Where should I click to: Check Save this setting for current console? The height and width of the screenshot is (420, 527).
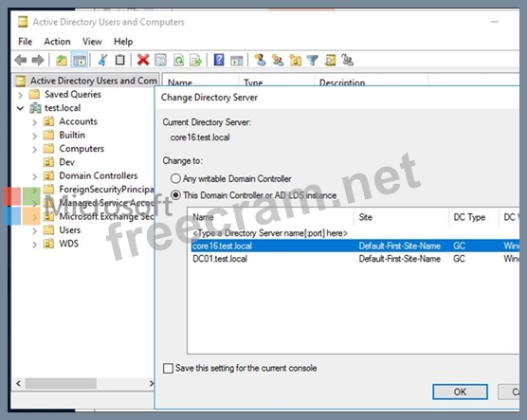pyautogui.click(x=168, y=368)
